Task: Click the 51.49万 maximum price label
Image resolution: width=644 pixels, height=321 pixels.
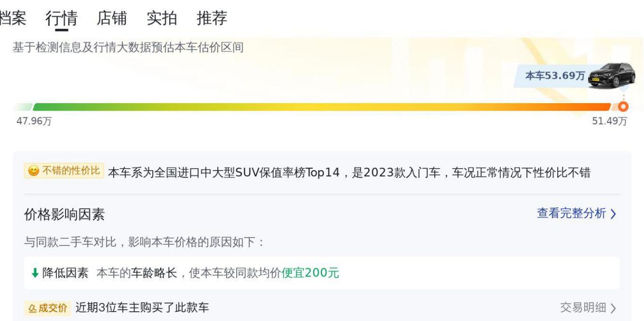Action: (x=609, y=121)
